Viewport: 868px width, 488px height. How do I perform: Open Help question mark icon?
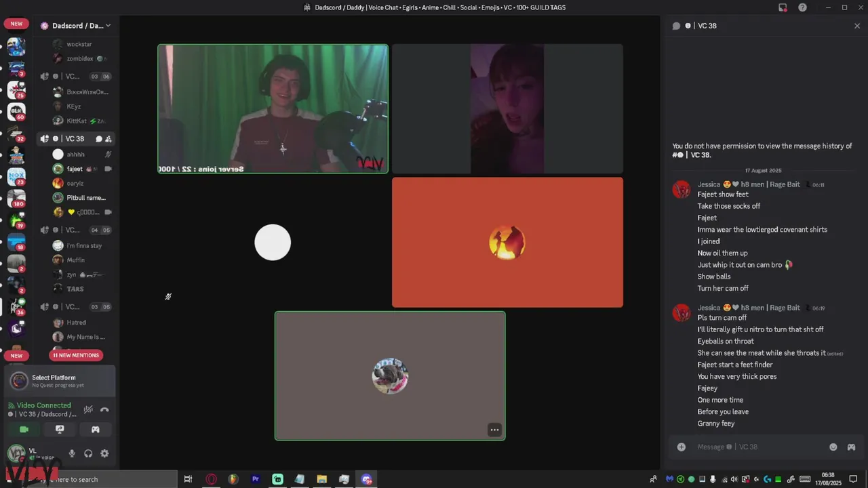(x=803, y=7)
